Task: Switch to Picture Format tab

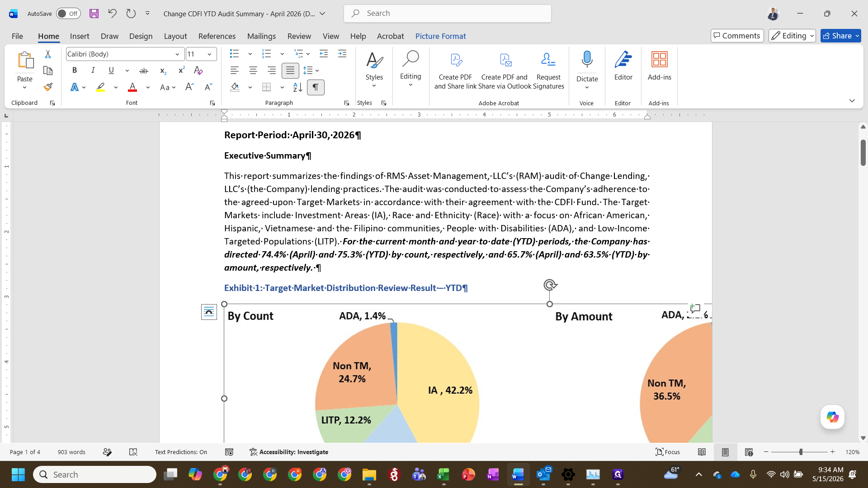Action: coord(440,36)
